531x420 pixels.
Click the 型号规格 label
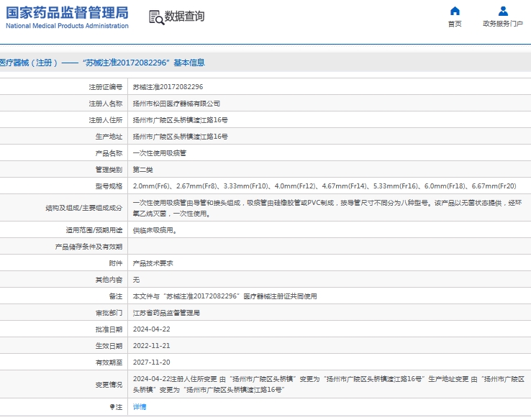pyautogui.click(x=109, y=186)
